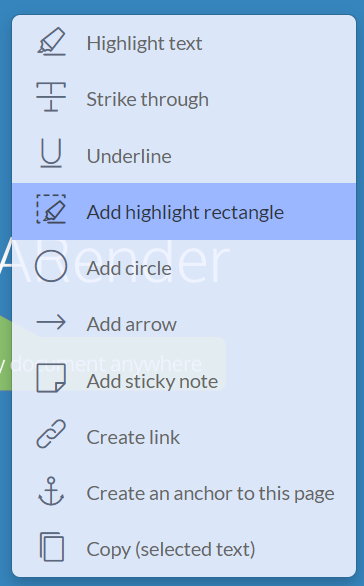Click the highlighter pen icon
This screenshot has height=586, width=364.
pyautogui.click(x=51, y=42)
